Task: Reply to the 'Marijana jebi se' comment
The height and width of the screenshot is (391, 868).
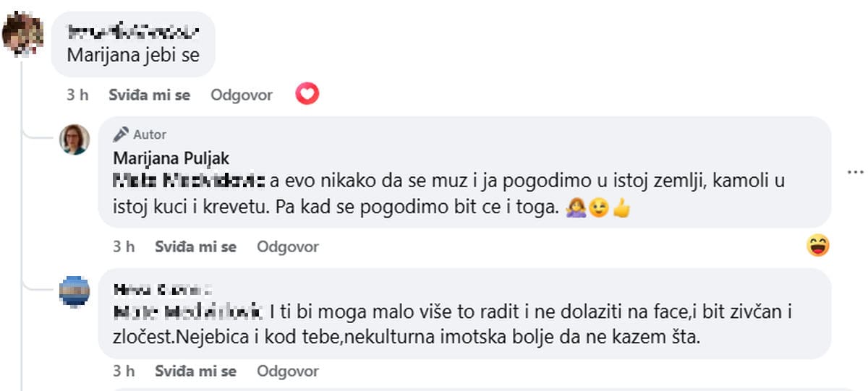Action: (242, 95)
